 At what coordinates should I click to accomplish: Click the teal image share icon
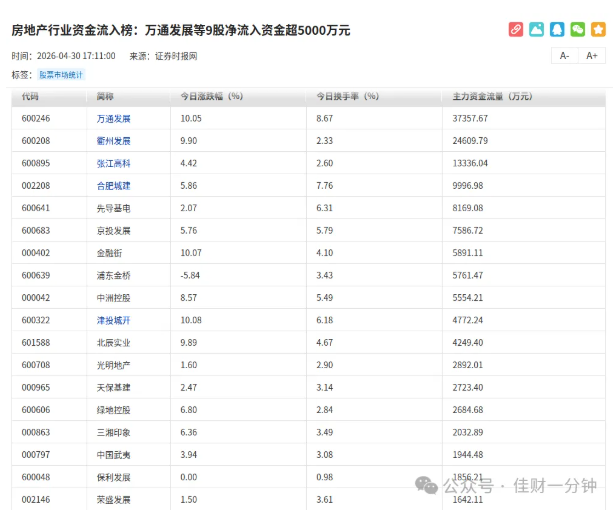coord(536,30)
